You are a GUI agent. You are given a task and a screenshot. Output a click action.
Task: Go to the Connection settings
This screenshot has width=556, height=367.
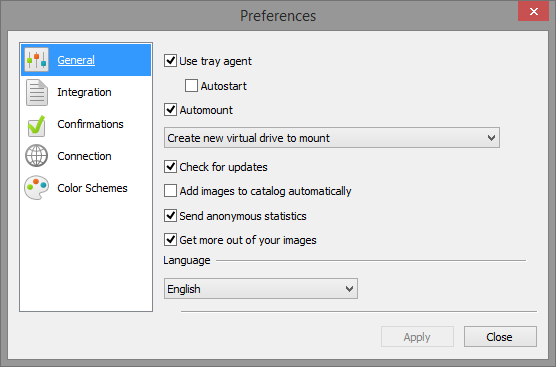coord(84,156)
